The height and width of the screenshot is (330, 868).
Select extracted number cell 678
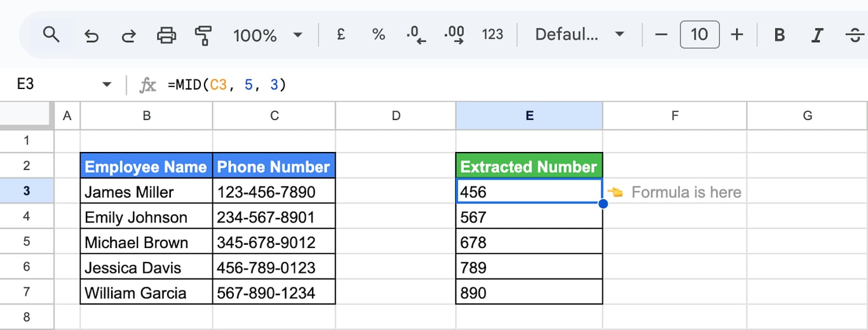point(529,242)
